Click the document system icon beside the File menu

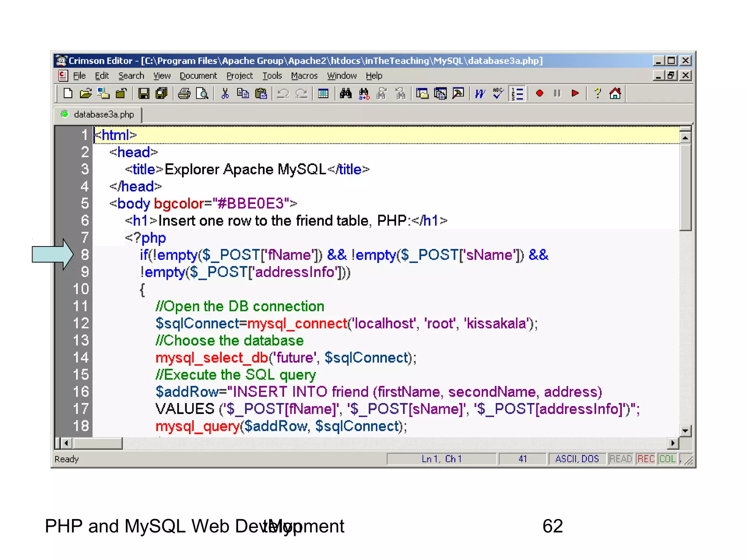(x=63, y=75)
